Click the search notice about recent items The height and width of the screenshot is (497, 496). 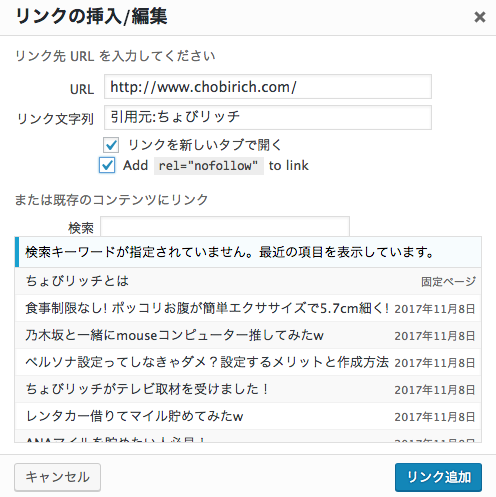[x=248, y=252]
